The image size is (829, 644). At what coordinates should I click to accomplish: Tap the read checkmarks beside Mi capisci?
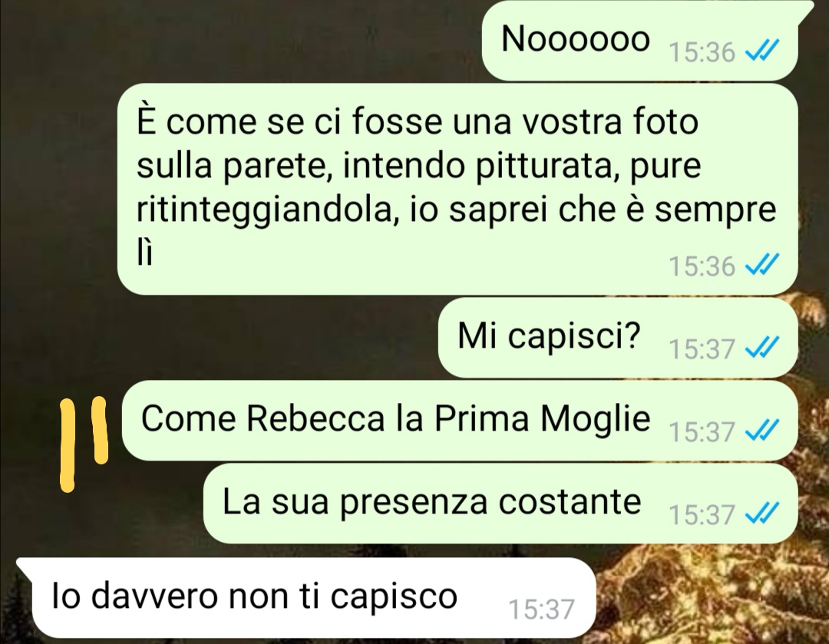click(762, 348)
